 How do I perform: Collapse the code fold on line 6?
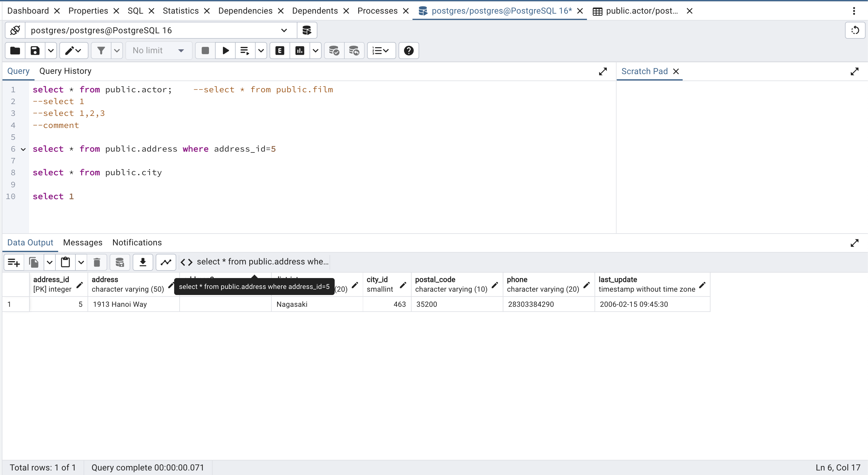[x=23, y=149]
